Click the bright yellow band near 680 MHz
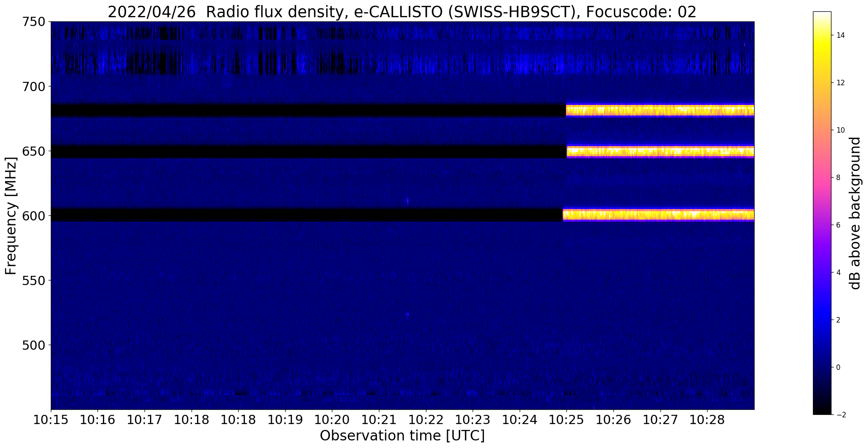The image size is (868, 448). point(660,110)
